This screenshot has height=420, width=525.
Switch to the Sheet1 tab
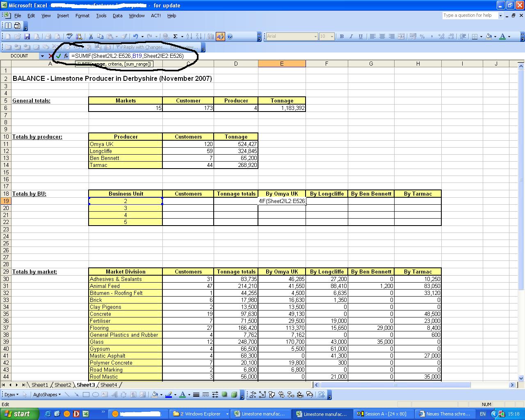click(x=40, y=385)
